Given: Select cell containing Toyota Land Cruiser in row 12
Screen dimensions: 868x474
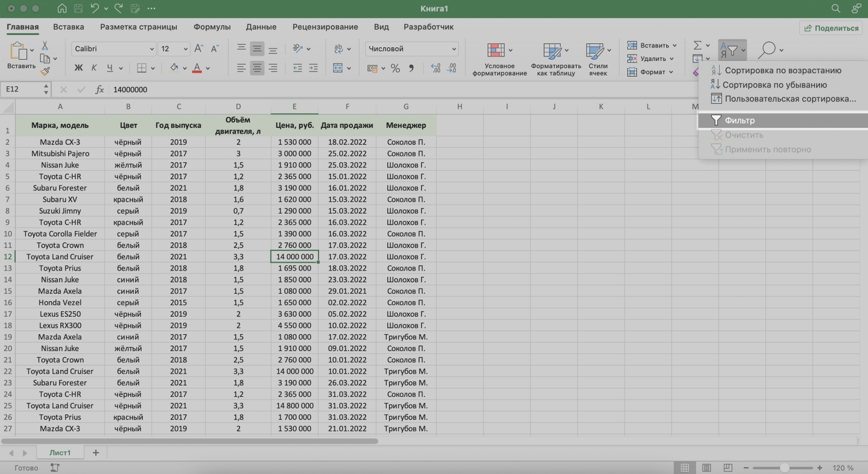Looking at the screenshot, I should point(60,257).
